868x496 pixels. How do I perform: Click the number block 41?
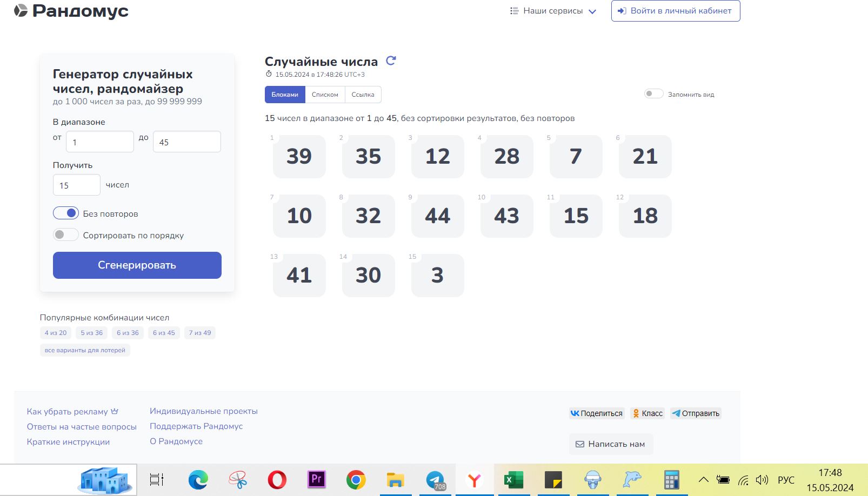[299, 276]
